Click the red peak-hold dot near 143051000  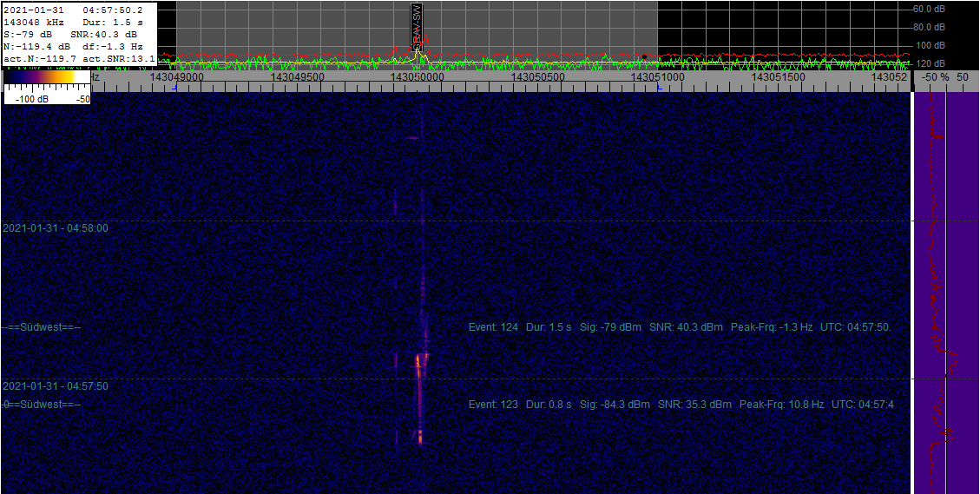tap(644, 57)
